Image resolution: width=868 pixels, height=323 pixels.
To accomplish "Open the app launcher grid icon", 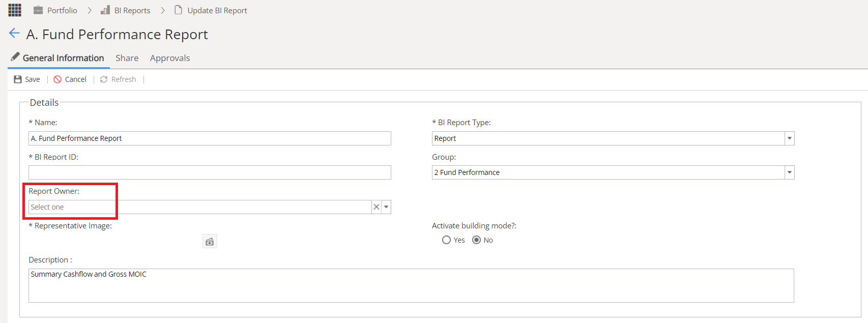I will point(15,10).
